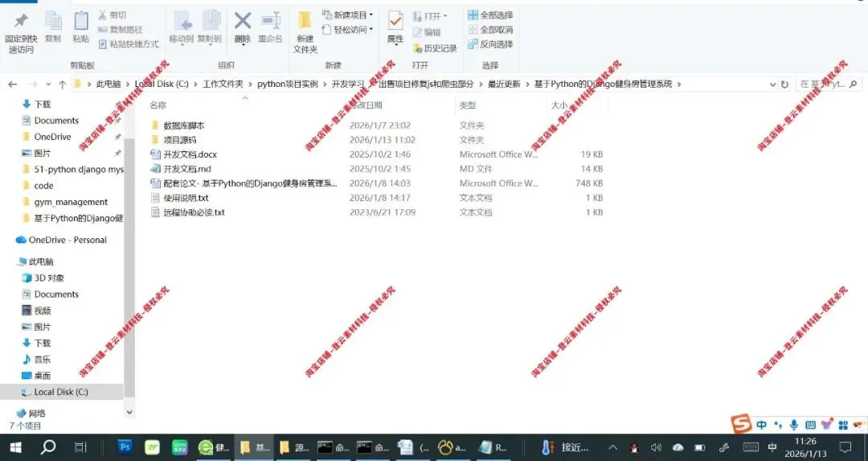The image size is (868, 461).
Task: Open the notification center
Action: click(845, 447)
